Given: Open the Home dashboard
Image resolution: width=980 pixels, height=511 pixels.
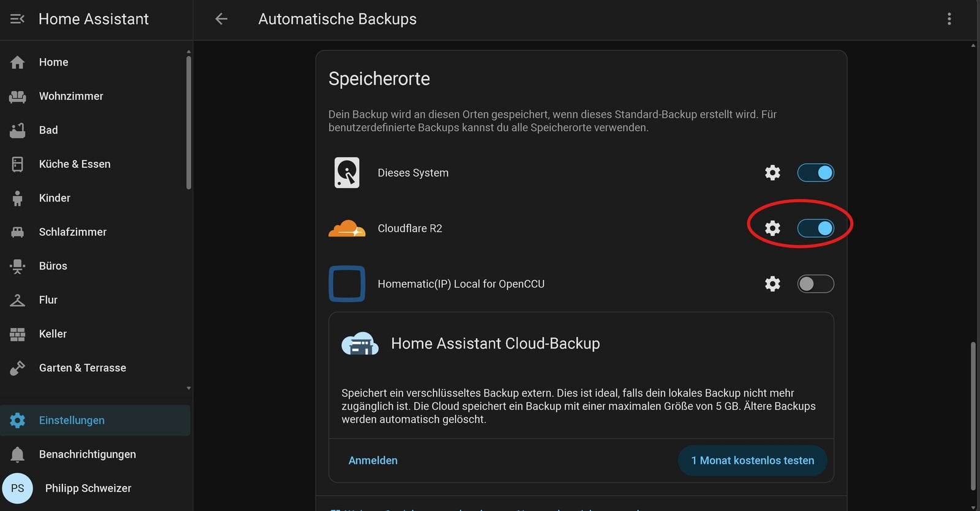Looking at the screenshot, I should (x=96, y=62).
